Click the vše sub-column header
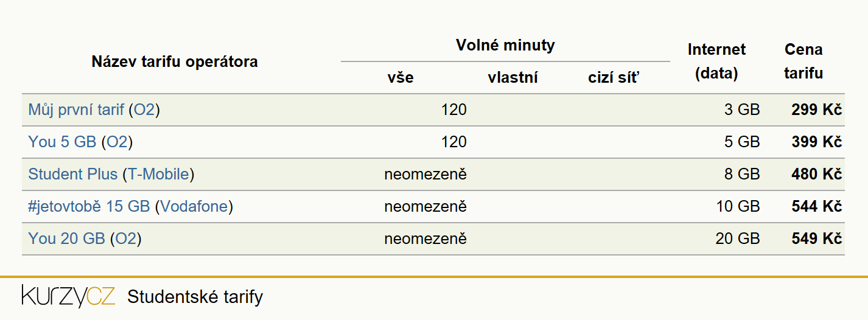868x320 pixels. 401,78
